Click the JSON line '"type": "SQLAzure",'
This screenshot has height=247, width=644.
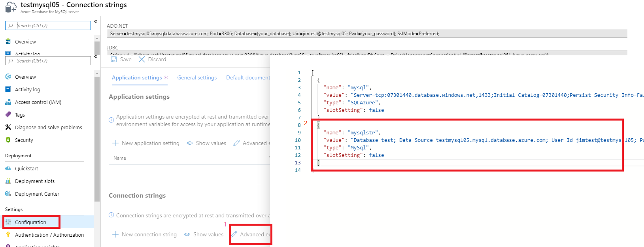352,103
